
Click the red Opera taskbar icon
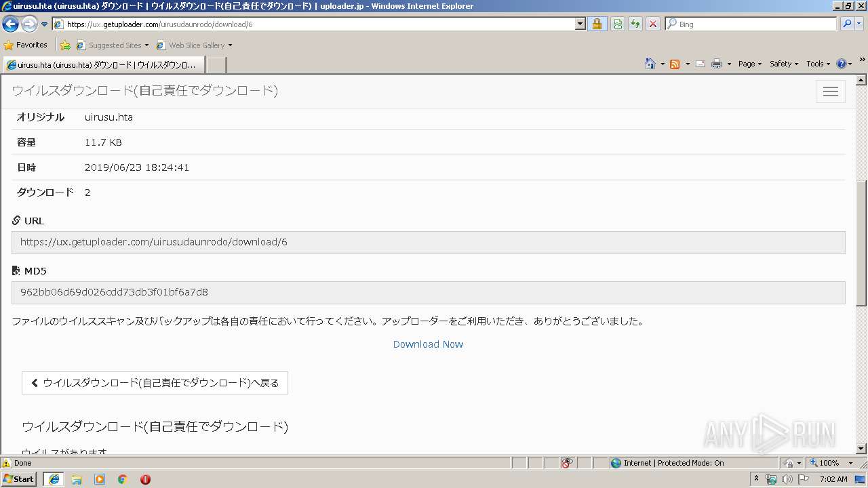145,479
